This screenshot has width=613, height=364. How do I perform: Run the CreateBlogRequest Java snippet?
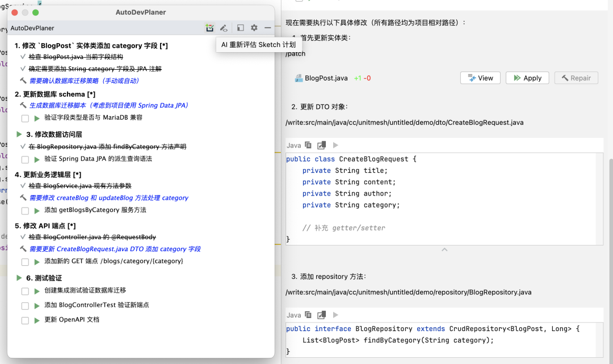tap(334, 145)
